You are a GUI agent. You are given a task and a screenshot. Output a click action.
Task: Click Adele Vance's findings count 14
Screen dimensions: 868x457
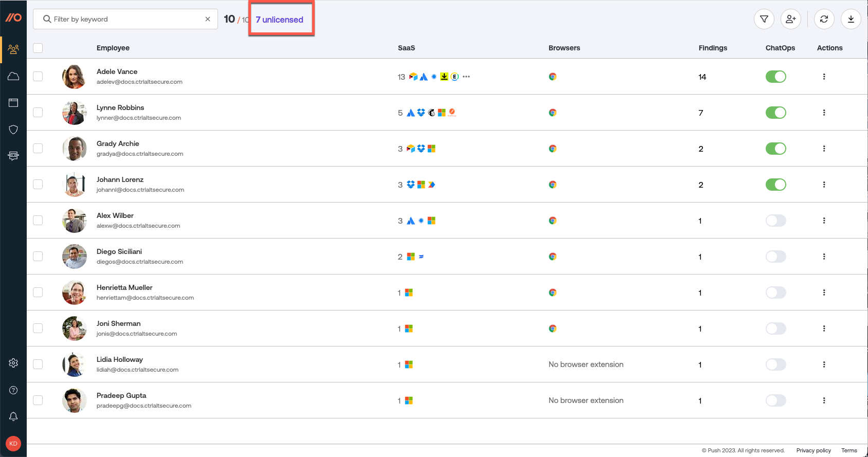(702, 77)
